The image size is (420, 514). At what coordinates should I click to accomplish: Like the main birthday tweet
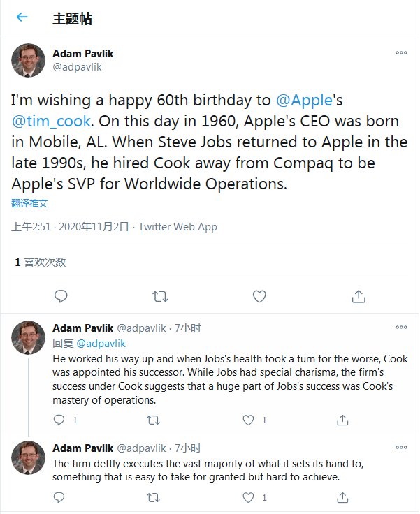coord(259,296)
